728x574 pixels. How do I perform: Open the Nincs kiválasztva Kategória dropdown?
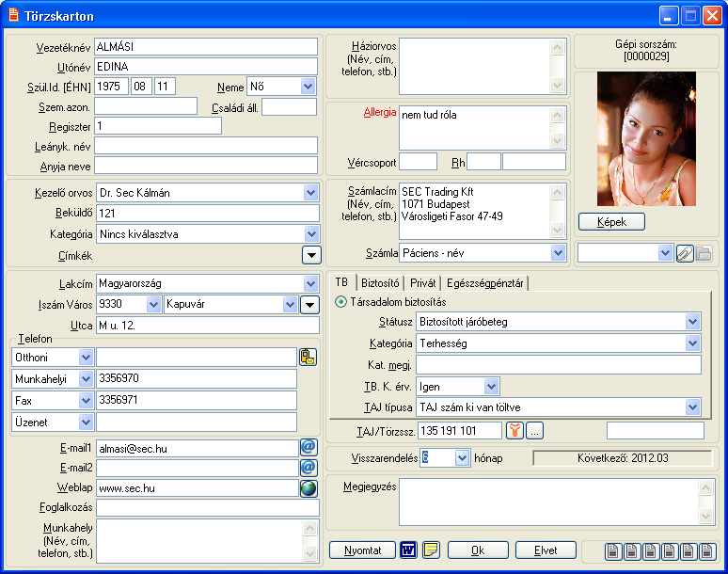point(311,234)
